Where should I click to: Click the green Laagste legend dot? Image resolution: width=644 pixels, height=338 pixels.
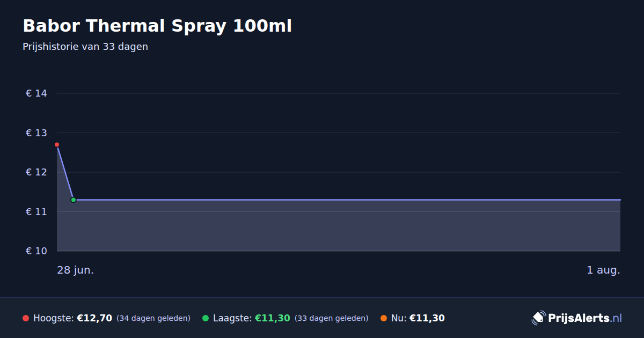point(206,318)
